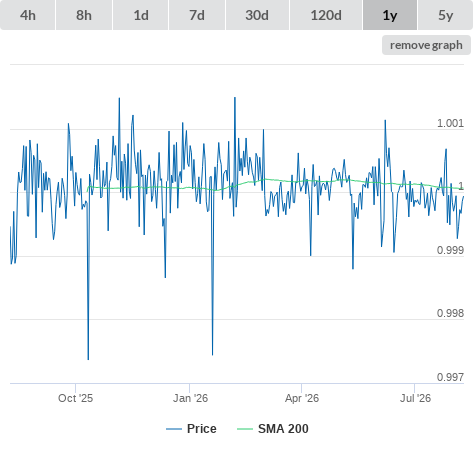Click the Jul '26 axis tick label
The width and height of the screenshot is (474, 455).
click(415, 398)
